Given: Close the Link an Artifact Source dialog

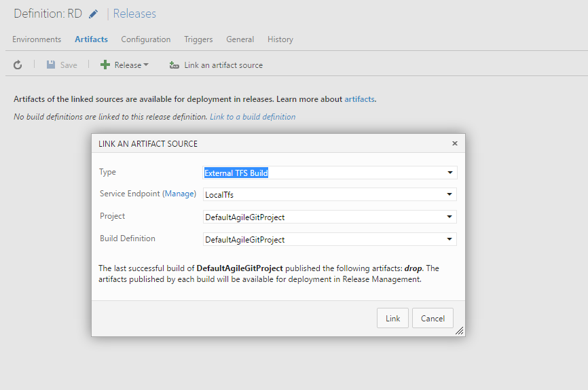Looking at the screenshot, I should coord(455,143).
